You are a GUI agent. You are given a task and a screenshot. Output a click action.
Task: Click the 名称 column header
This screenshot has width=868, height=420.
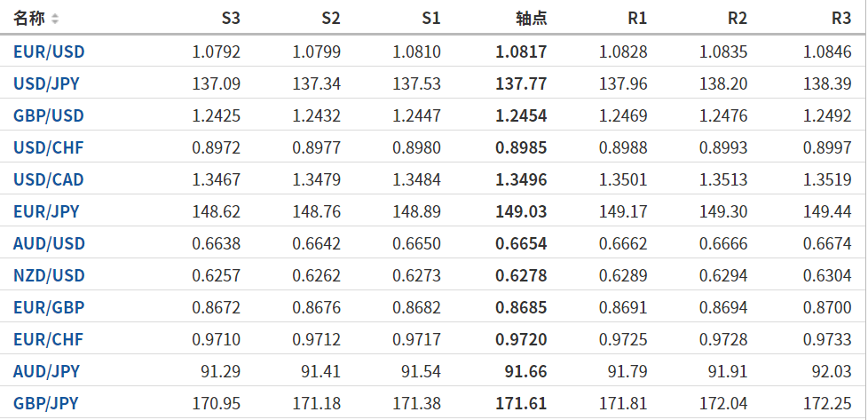tap(28, 18)
